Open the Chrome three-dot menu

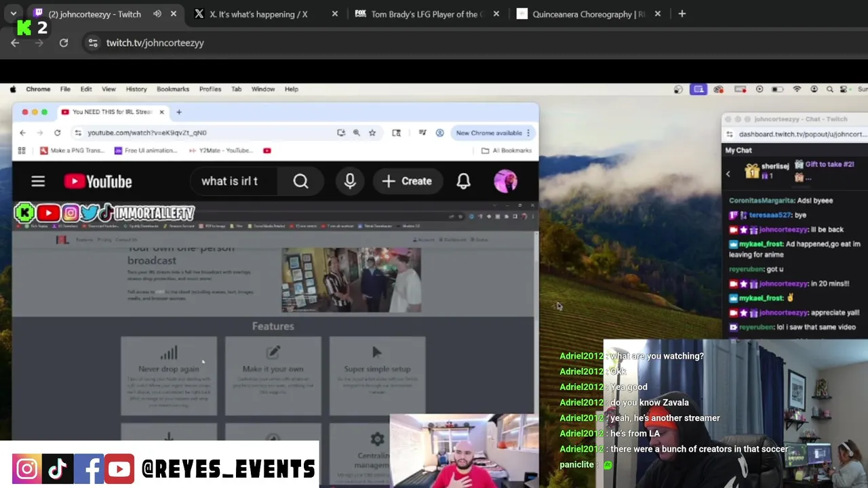pos(528,133)
